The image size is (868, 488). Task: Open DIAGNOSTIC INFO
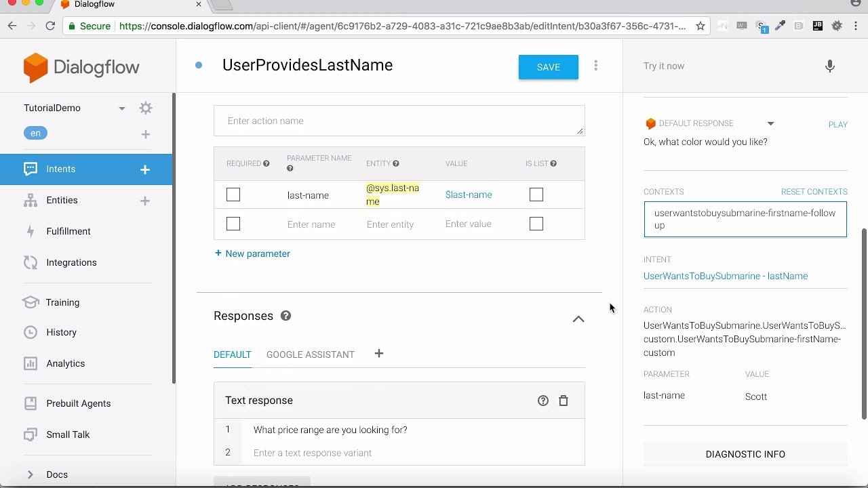(x=745, y=454)
